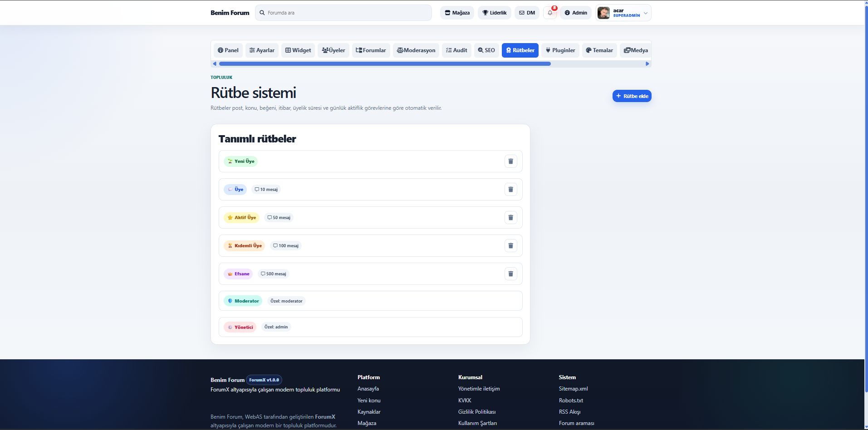Open the Yeni konu footer link
This screenshot has height=430, width=868.
[x=369, y=401]
